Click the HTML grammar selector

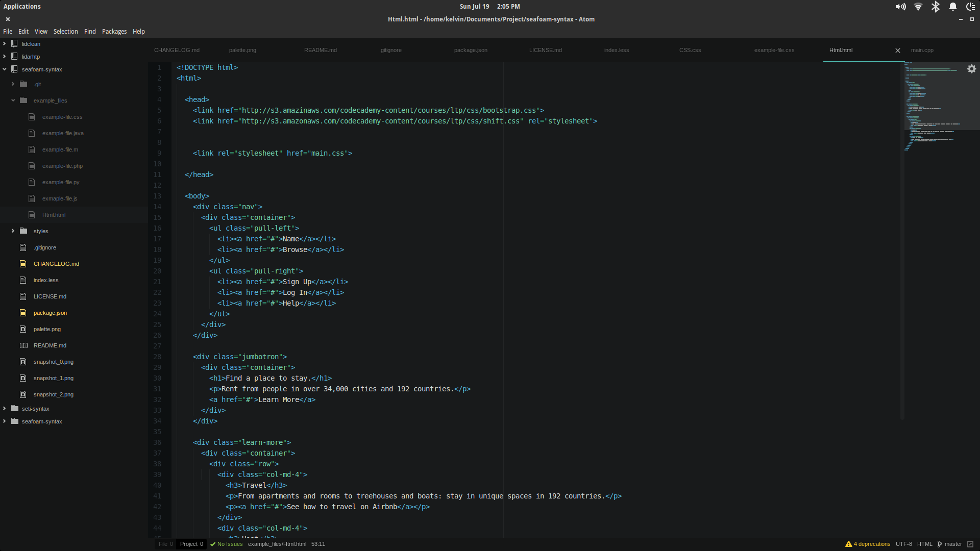click(924, 544)
